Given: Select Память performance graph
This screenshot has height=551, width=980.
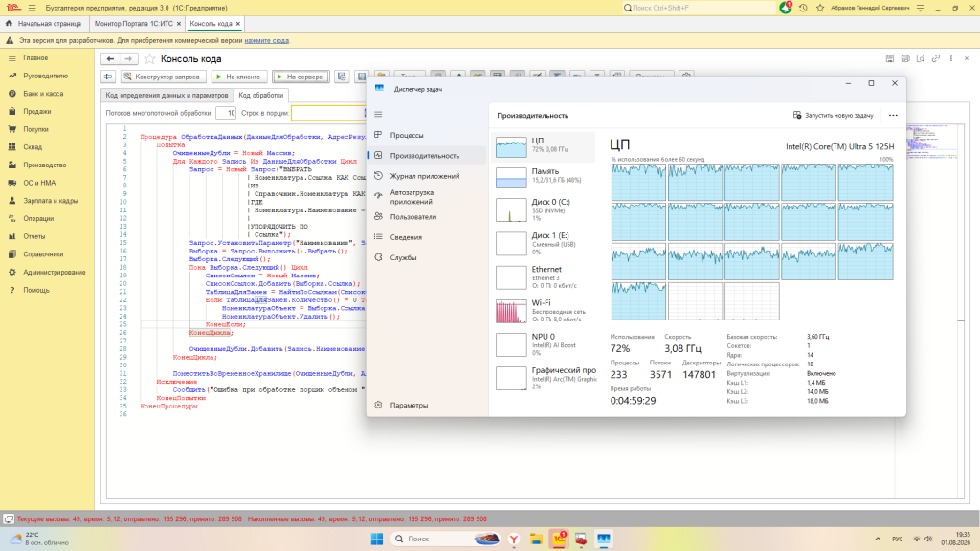Looking at the screenshot, I should click(544, 177).
